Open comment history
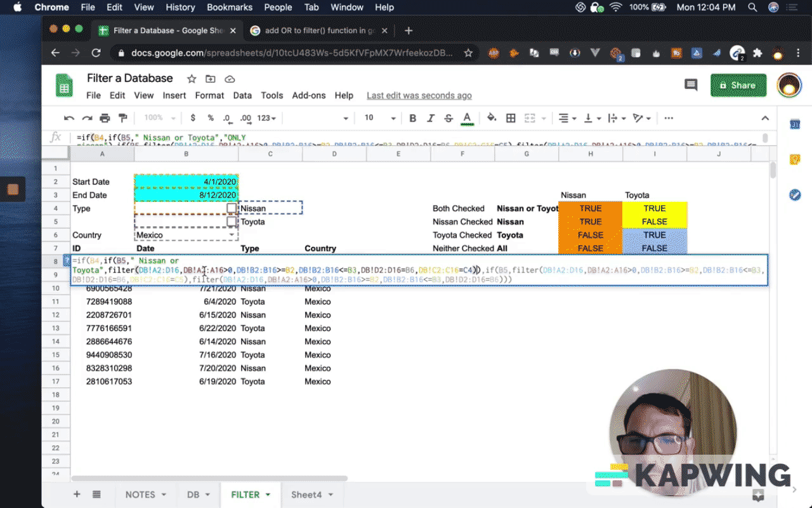This screenshot has width=812, height=508. [x=691, y=85]
